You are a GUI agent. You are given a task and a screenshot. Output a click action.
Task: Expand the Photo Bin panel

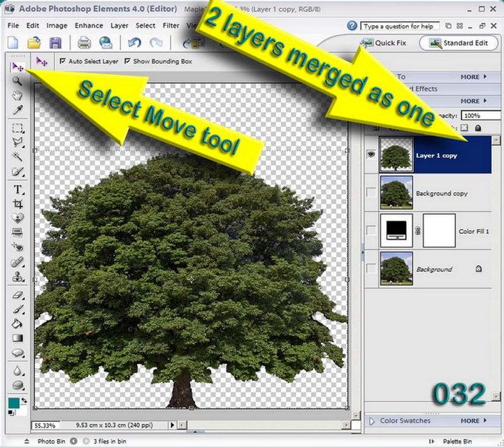tap(27, 441)
